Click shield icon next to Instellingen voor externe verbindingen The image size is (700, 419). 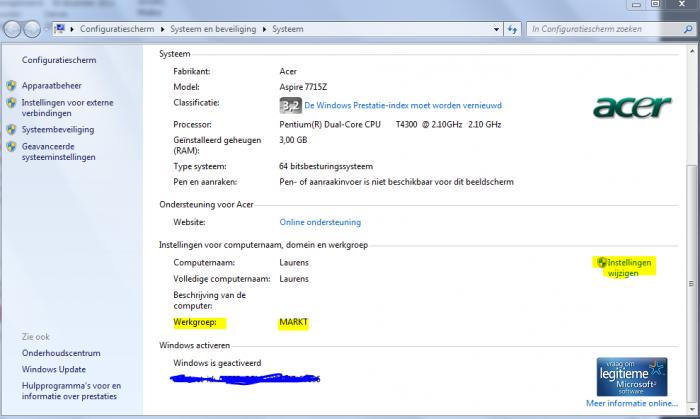(12, 103)
